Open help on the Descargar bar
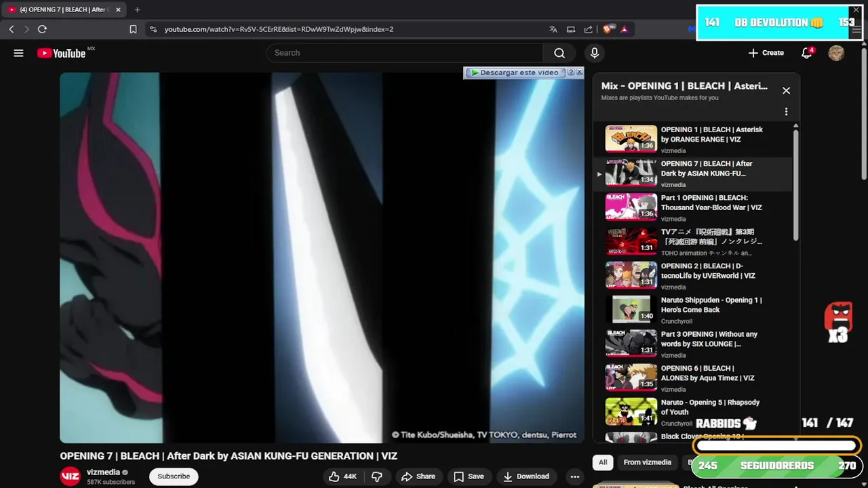The width and height of the screenshot is (868, 488). coord(571,73)
